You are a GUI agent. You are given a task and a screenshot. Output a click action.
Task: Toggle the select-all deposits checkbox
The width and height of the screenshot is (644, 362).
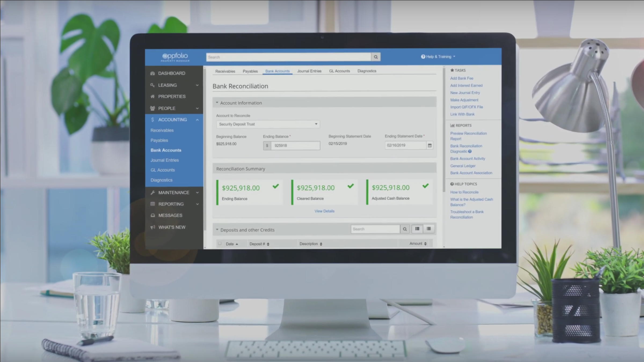(x=220, y=243)
